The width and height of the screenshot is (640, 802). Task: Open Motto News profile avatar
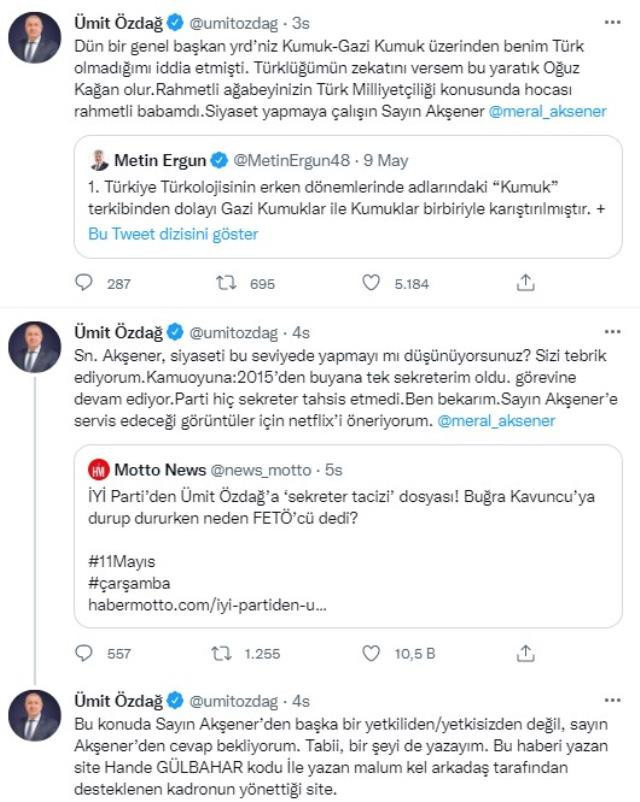coord(97,470)
